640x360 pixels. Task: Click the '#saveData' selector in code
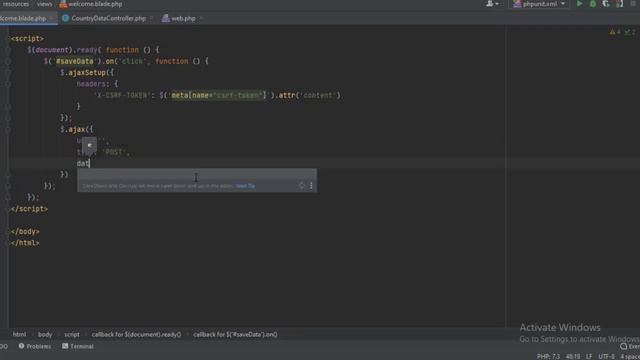[75, 61]
